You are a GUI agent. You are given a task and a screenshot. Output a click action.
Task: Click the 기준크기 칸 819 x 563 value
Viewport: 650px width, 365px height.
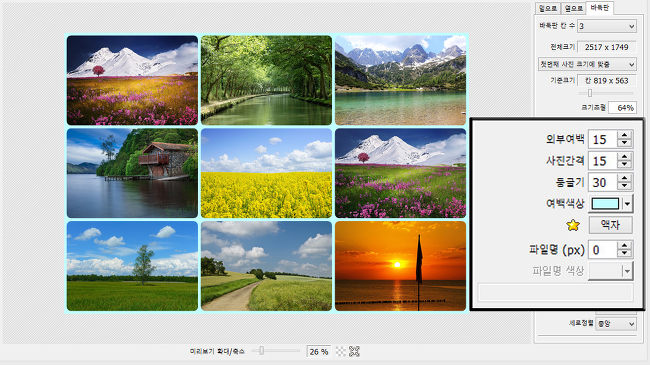click(x=606, y=81)
